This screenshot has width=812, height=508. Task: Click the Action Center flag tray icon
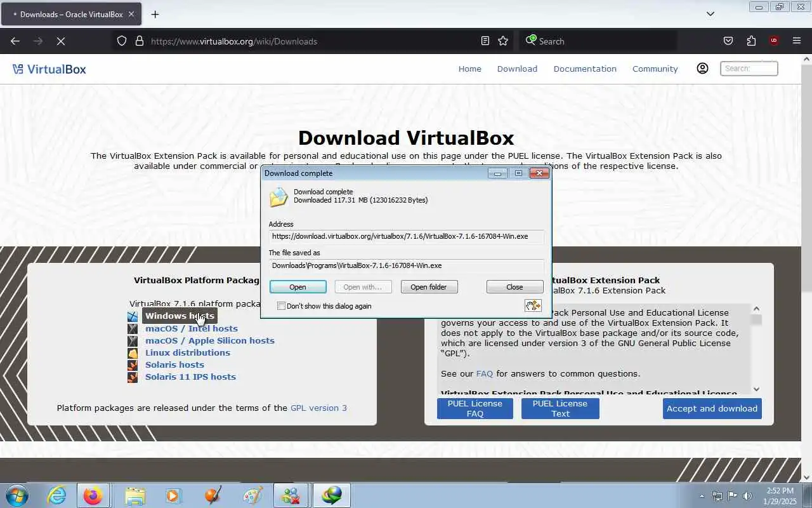(732, 496)
